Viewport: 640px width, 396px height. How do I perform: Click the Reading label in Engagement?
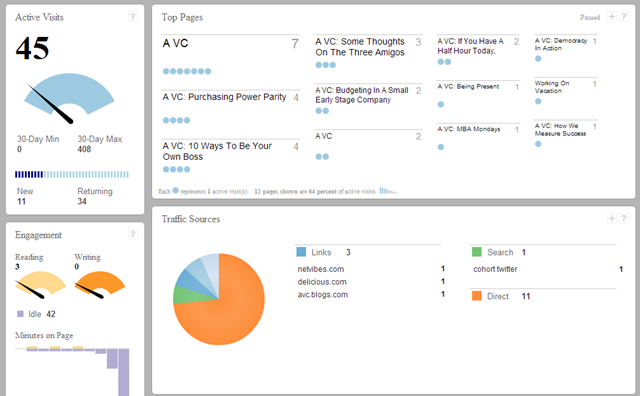pos(29,257)
